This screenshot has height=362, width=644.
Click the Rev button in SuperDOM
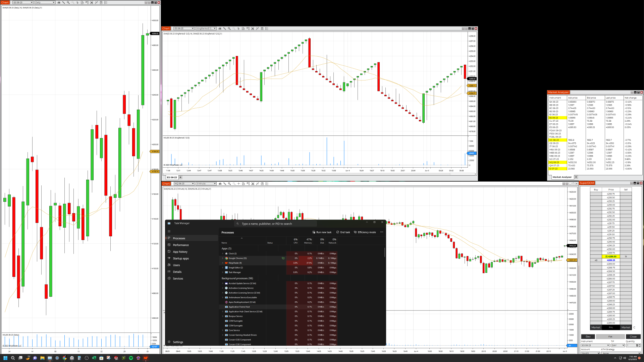[x=588, y=337]
